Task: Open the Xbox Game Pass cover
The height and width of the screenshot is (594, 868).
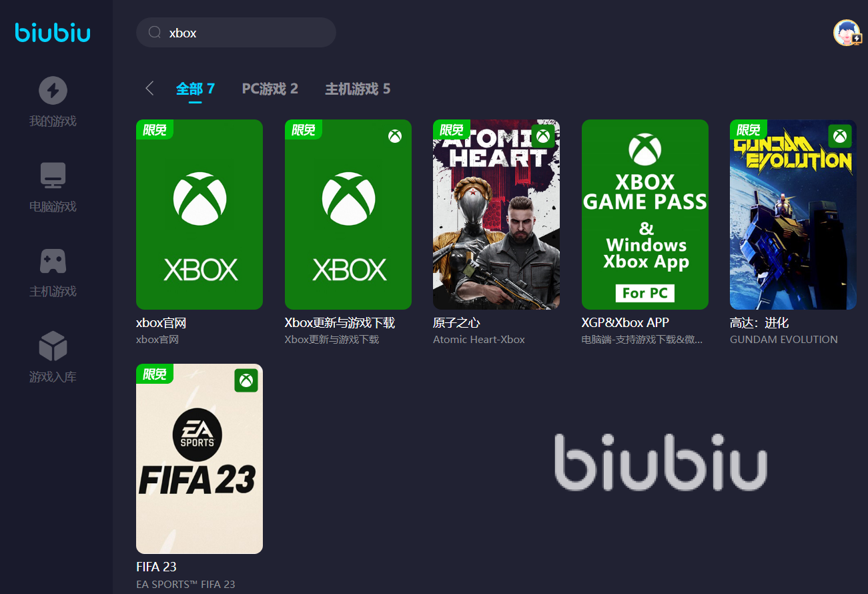Action: (645, 214)
